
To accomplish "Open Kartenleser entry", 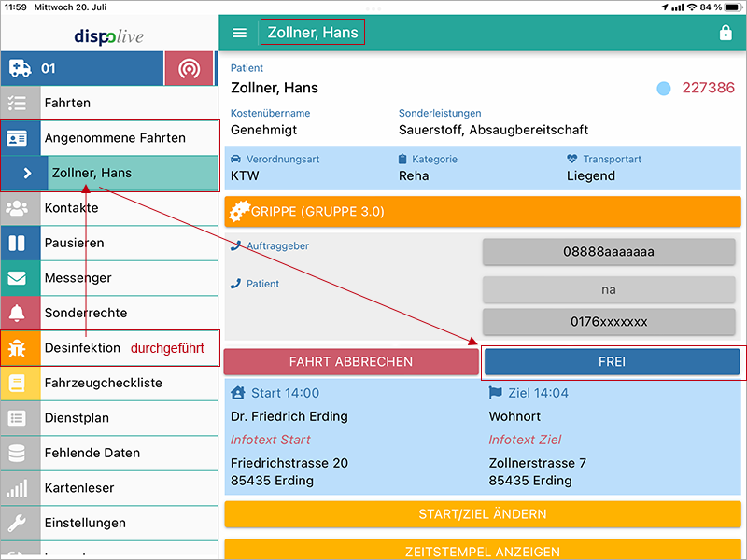I will 109,488.
